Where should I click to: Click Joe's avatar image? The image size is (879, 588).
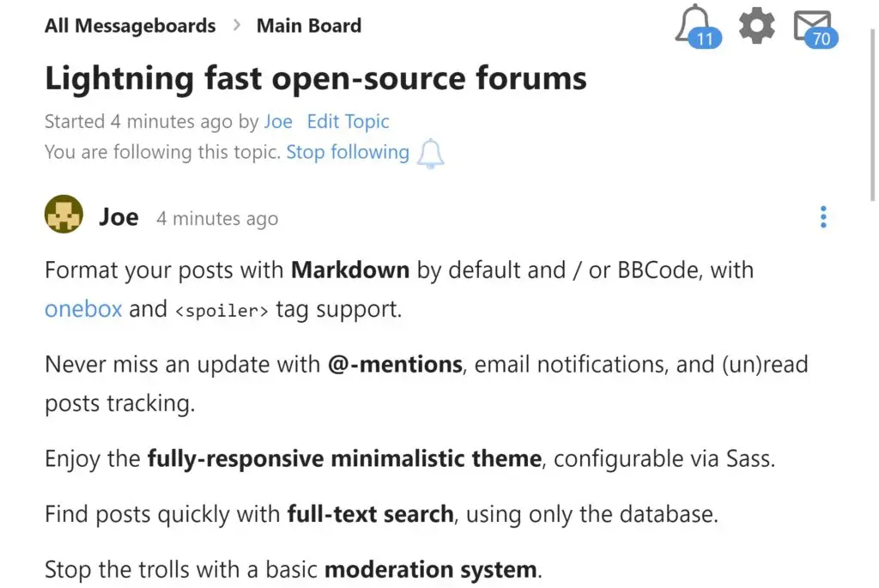click(x=64, y=214)
